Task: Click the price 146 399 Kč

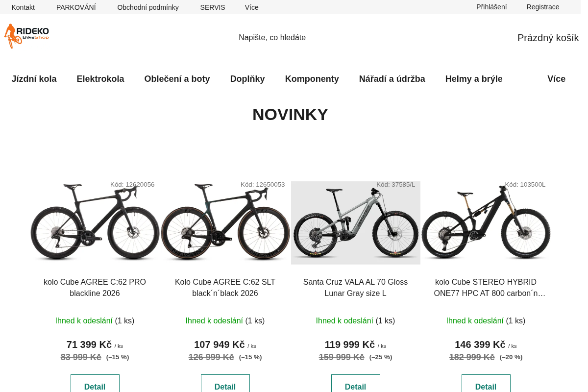Action: click(x=480, y=344)
